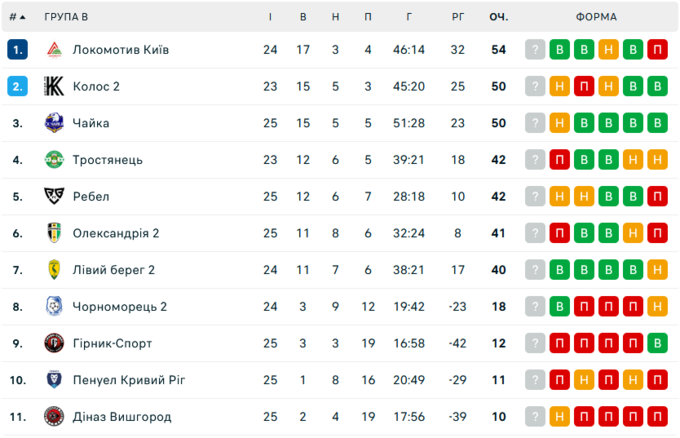
Task: Click the Лівий берег 2 team badge
Action: 54,270
